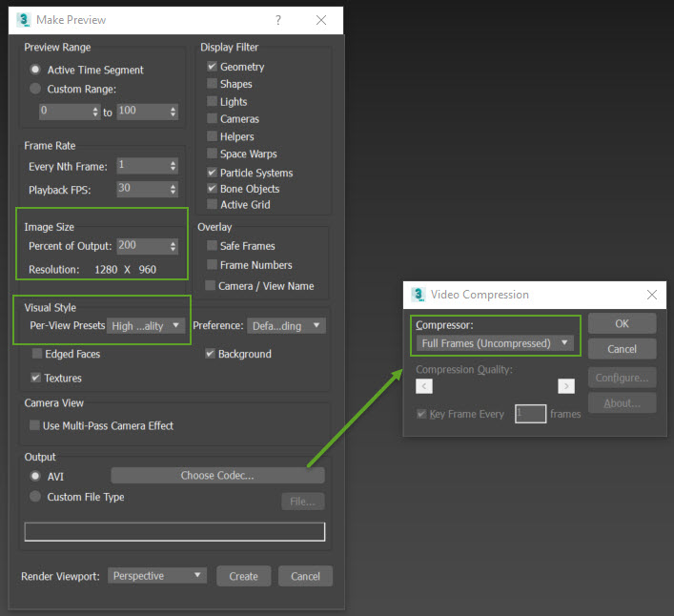Uncheck the Background checkbox

point(210,354)
